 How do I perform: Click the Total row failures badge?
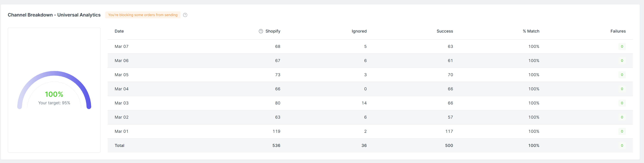(622, 146)
